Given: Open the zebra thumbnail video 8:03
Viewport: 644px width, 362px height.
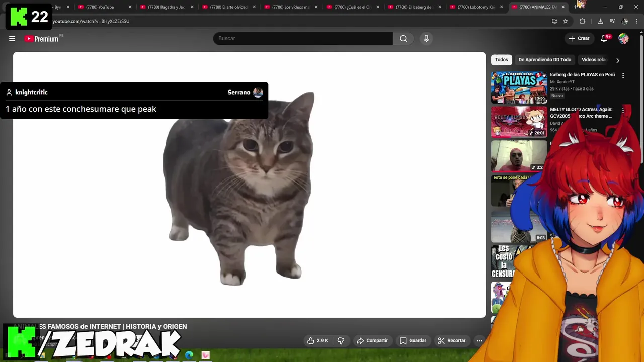Looking at the screenshot, I should [x=518, y=226].
